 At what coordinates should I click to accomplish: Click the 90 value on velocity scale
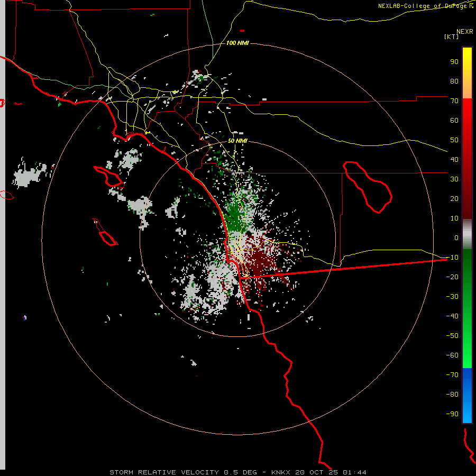[454, 62]
